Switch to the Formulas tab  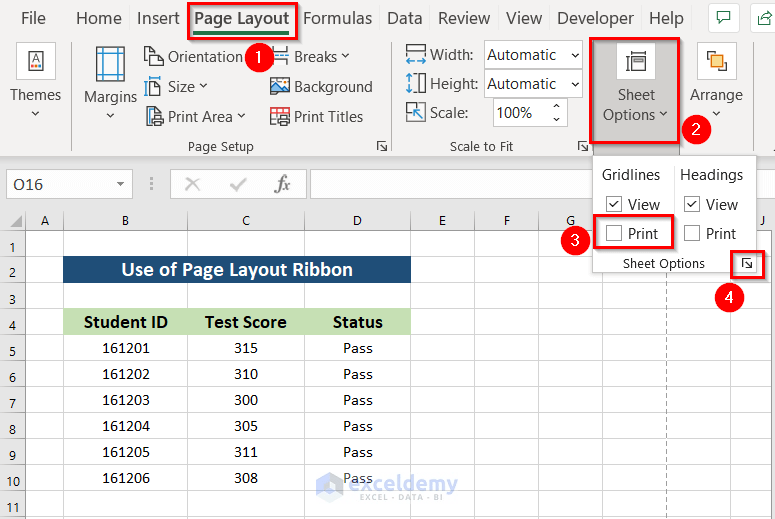pyautogui.click(x=338, y=18)
